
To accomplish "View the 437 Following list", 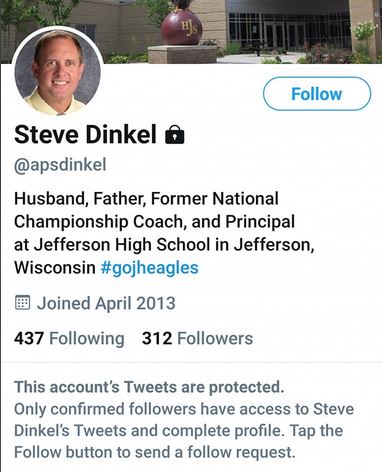I will [x=69, y=338].
